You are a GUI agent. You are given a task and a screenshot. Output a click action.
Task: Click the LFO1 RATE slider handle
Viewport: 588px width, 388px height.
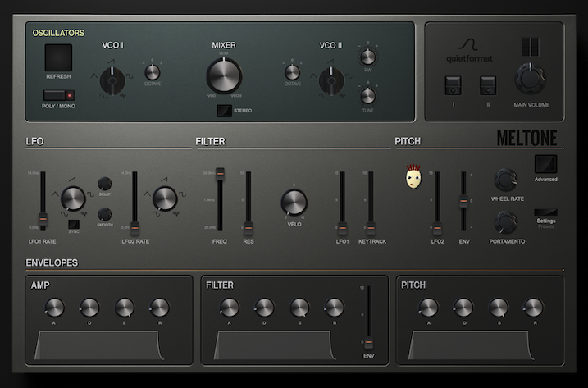tap(43, 218)
